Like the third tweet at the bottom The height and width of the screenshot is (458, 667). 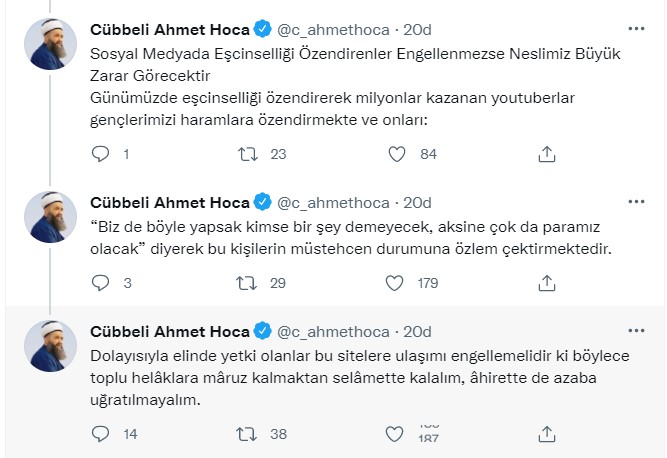click(x=397, y=434)
